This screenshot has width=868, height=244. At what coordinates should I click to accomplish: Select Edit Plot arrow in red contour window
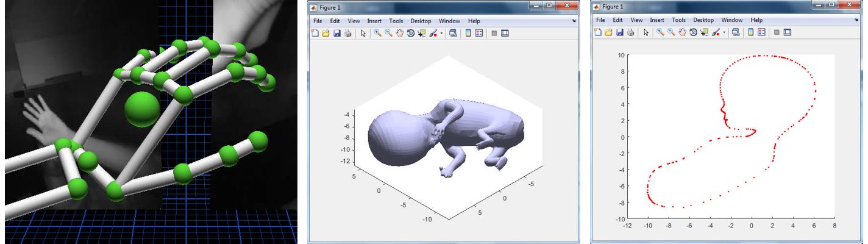click(646, 32)
